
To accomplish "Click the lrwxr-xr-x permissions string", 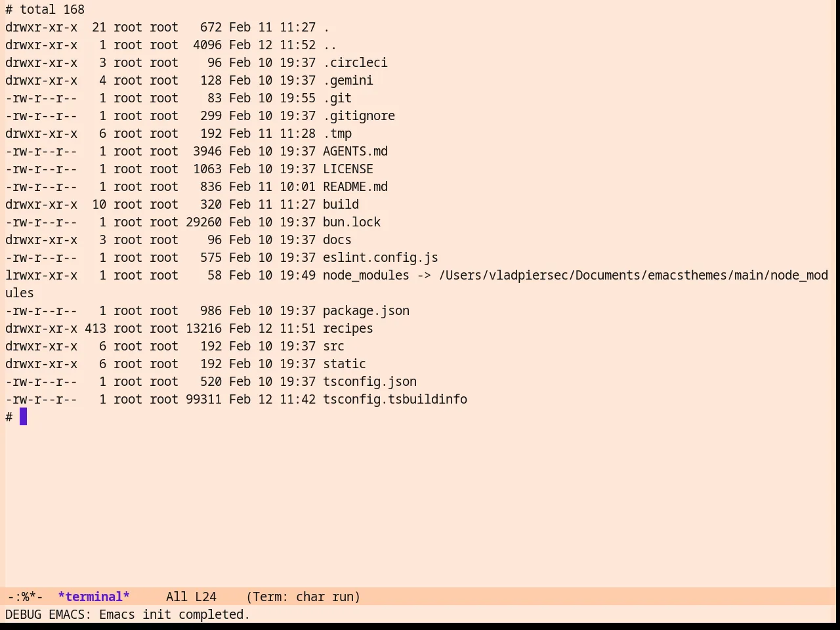I will click(41, 276).
